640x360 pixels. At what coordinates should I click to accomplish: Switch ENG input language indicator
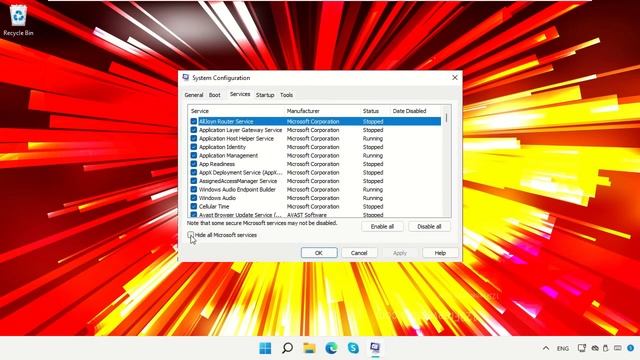[563, 349]
